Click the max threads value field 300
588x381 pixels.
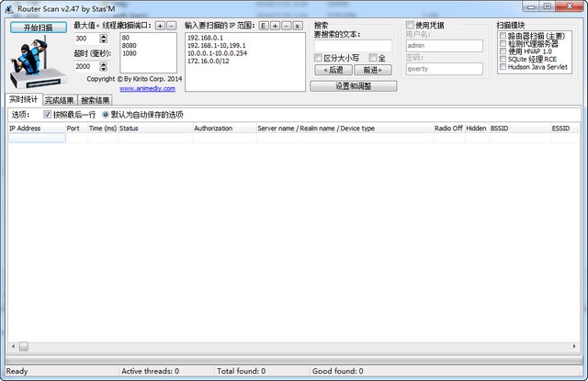click(x=87, y=39)
